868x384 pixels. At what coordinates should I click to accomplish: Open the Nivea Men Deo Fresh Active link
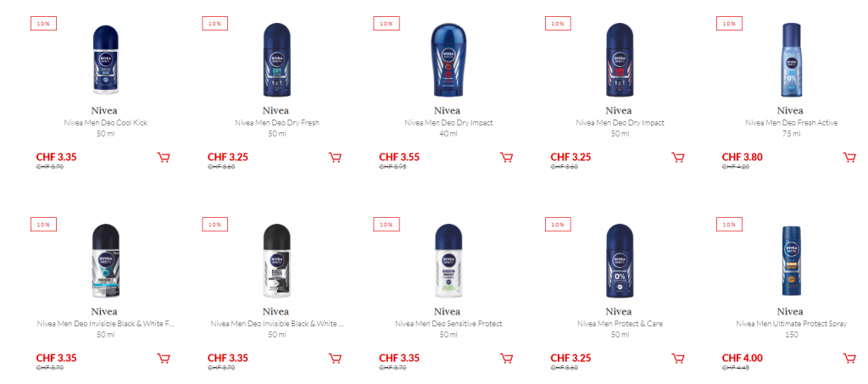pyautogui.click(x=792, y=123)
